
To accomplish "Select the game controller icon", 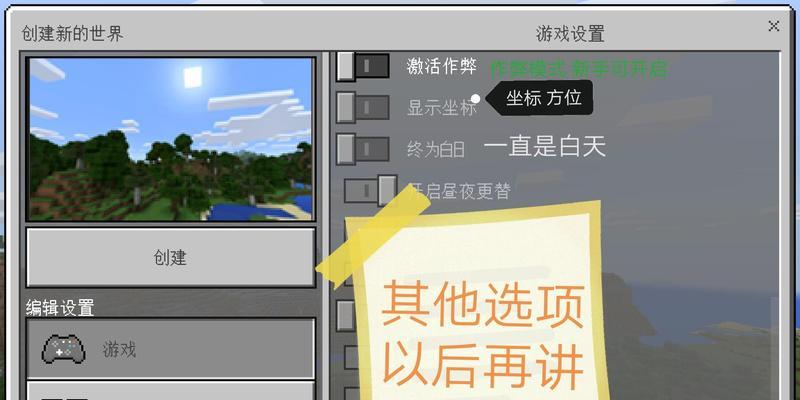I will 64,349.
